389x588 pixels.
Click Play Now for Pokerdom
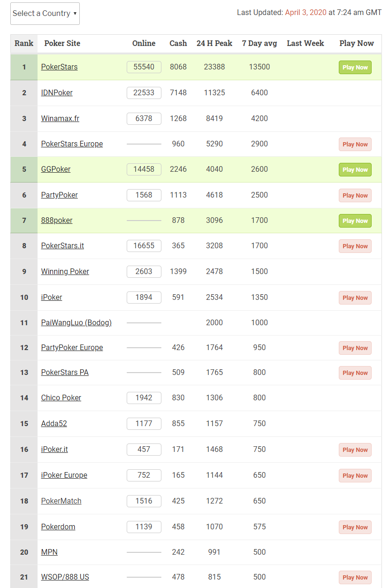coord(355,527)
